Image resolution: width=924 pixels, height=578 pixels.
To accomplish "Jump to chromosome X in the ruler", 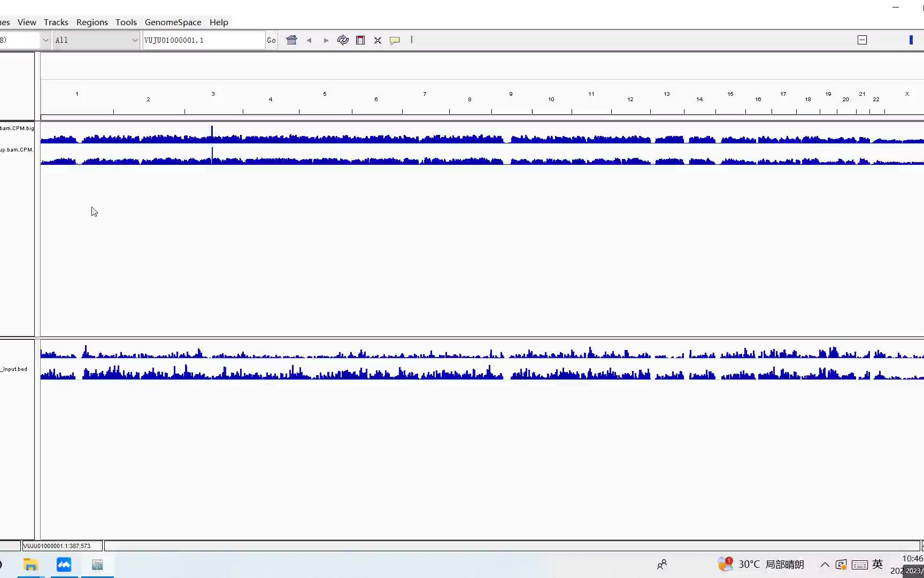I will [907, 94].
